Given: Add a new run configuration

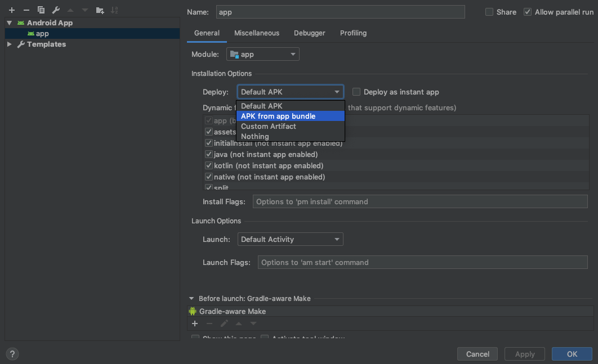Looking at the screenshot, I should (x=12, y=10).
